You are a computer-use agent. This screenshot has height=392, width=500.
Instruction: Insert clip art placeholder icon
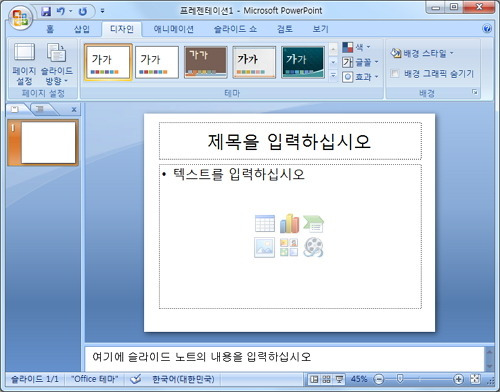[289, 247]
